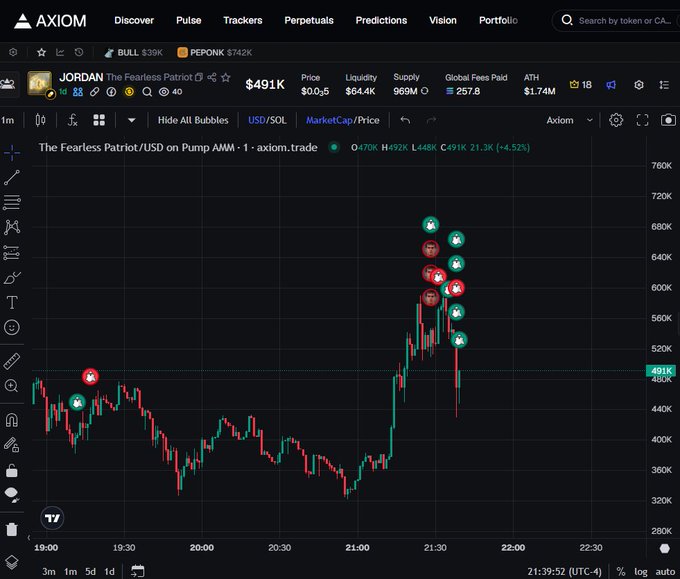This screenshot has width=680, height=579.
Task: Select the 3m range at bottom
Action: pyautogui.click(x=49, y=572)
